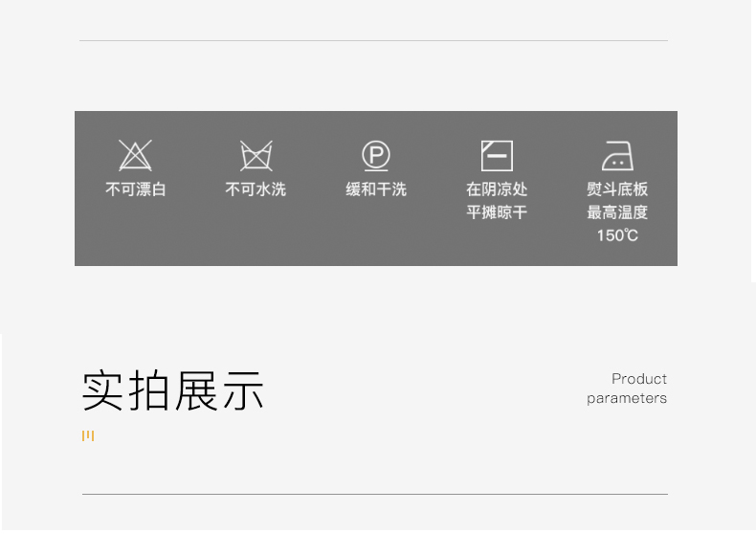Click the do-not-bleach triangle icon
The height and width of the screenshot is (556, 756).
(136, 155)
